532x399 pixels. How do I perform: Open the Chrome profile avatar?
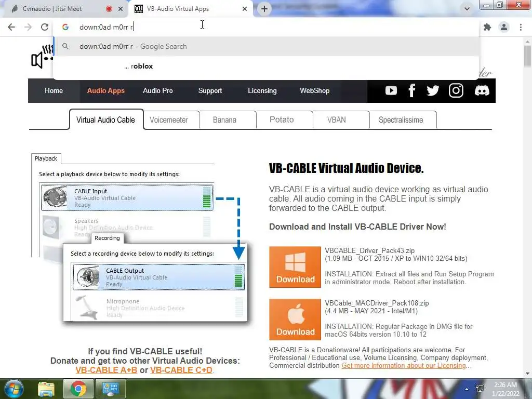[504, 27]
